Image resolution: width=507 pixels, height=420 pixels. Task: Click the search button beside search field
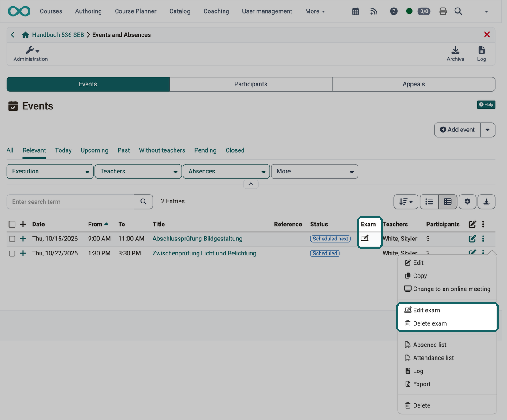(143, 202)
